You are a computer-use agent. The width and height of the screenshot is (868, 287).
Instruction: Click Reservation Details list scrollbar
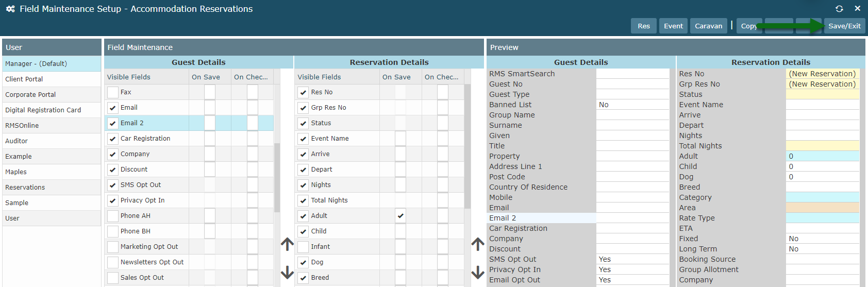[x=468, y=146]
